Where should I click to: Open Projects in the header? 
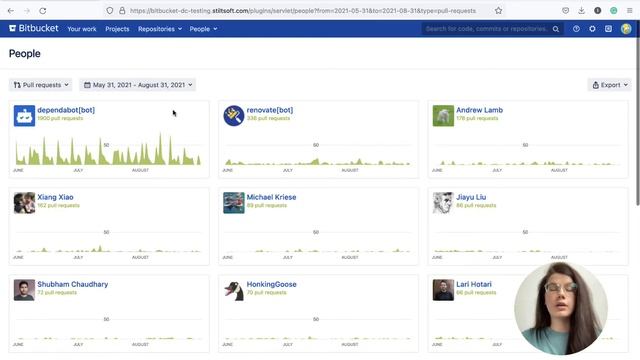tap(117, 29)
